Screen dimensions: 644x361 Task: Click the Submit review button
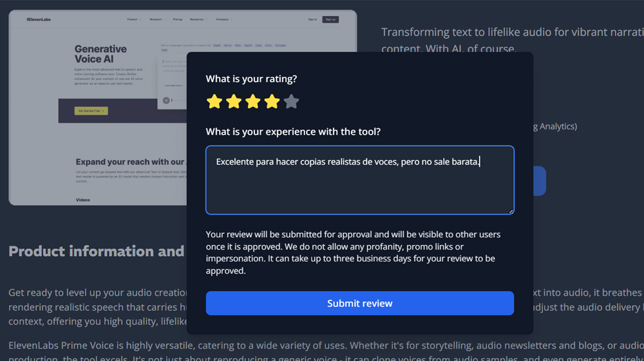click(360, 304)
